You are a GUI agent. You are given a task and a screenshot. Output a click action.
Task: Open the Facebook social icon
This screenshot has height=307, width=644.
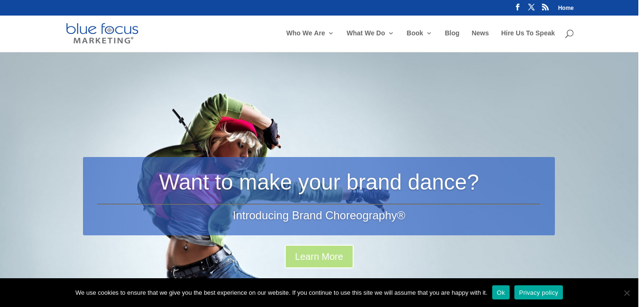[518, 8]
